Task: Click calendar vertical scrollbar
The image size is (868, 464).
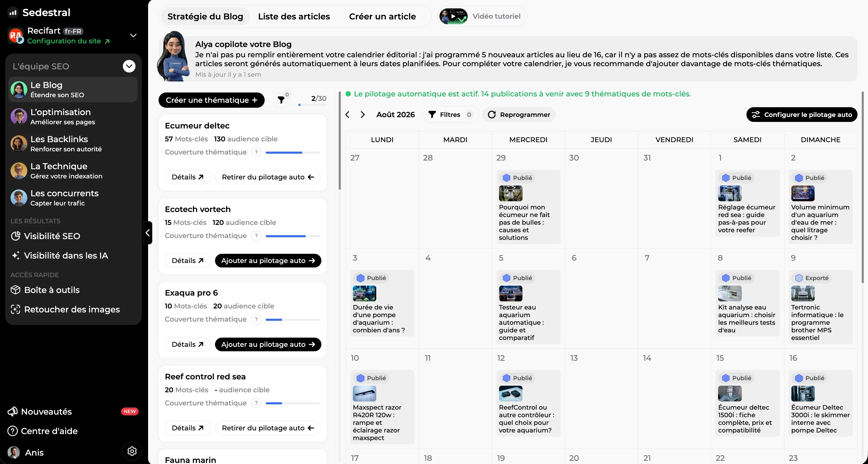Action: (x=862, y=187)
